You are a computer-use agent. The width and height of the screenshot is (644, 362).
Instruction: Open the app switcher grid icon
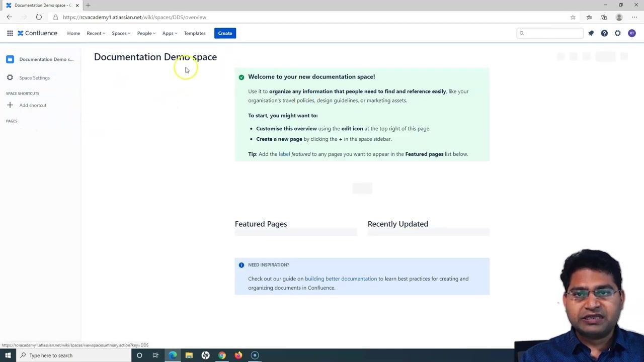10,33
